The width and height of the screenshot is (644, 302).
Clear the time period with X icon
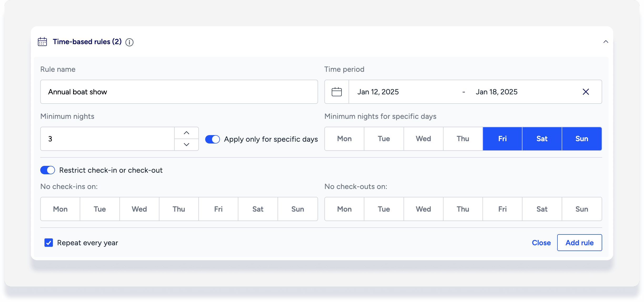point(586,92)
